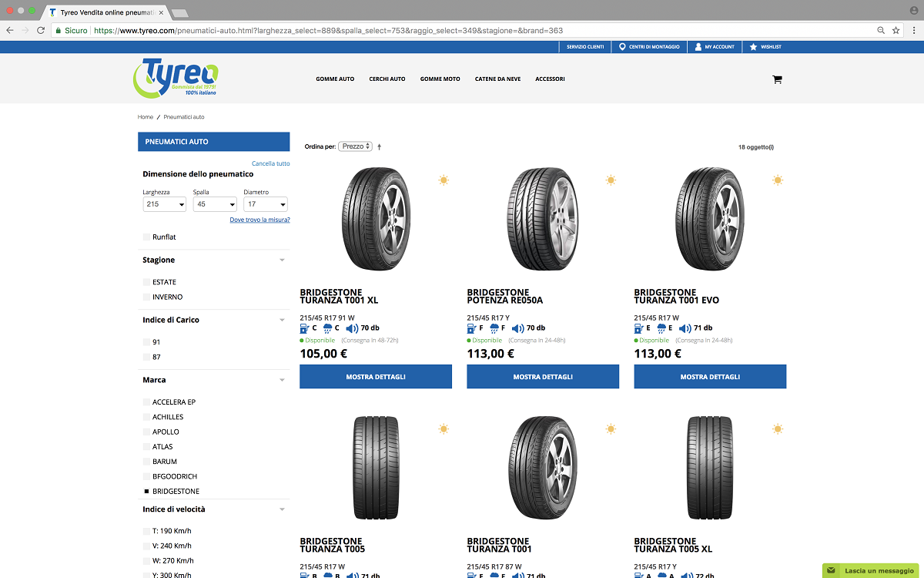The image size is (924, 578).
Task: Open Chrome three-dot menu
Action: coord(914,31)
